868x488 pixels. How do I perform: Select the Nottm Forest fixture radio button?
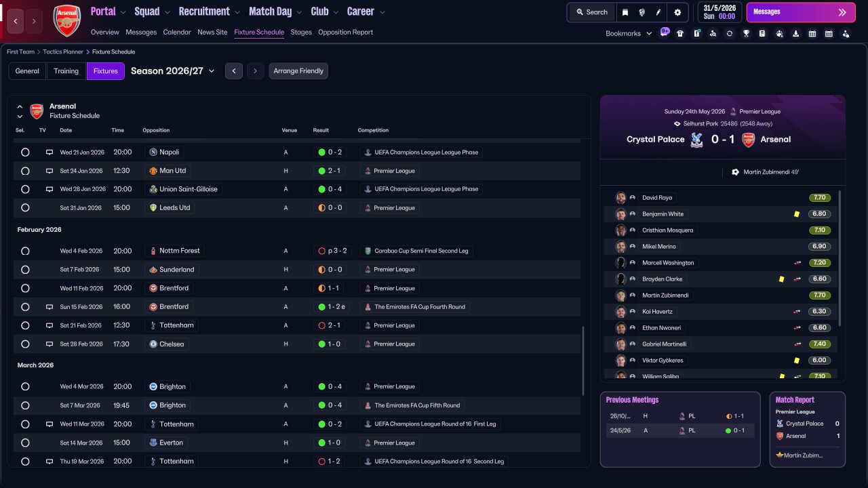(x=25, y=251)
